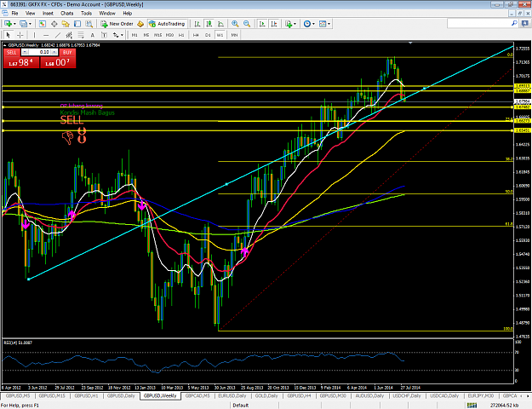Click the 1.68 00 buy price button
Viewport: 532px width, 409px height.
58,62
